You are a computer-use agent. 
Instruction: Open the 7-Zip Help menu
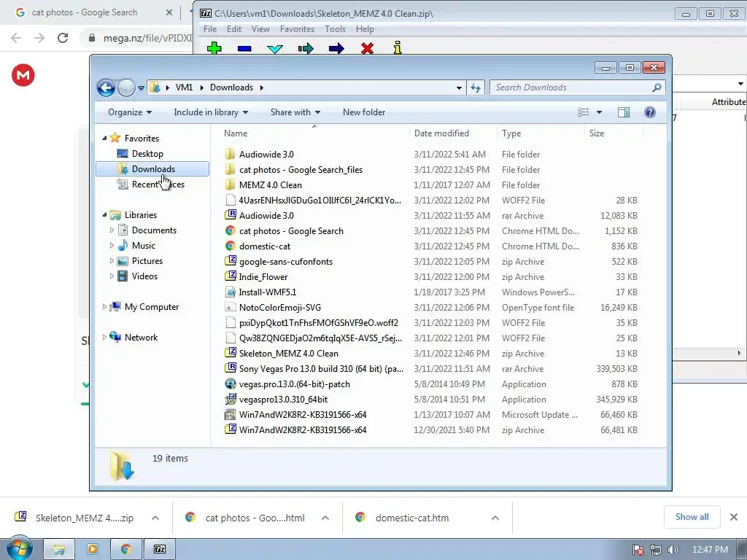pyautogui.click(x=365, y=29)
